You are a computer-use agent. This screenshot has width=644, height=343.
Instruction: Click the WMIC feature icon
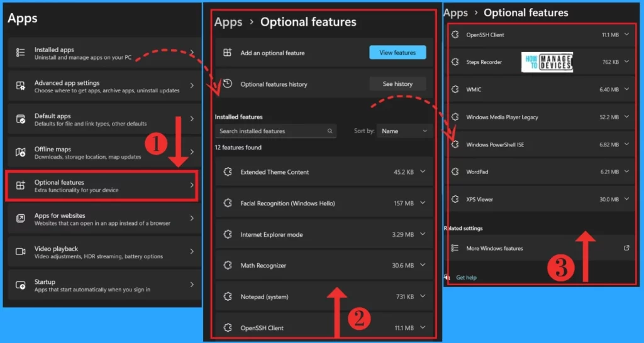pos(455,89)
